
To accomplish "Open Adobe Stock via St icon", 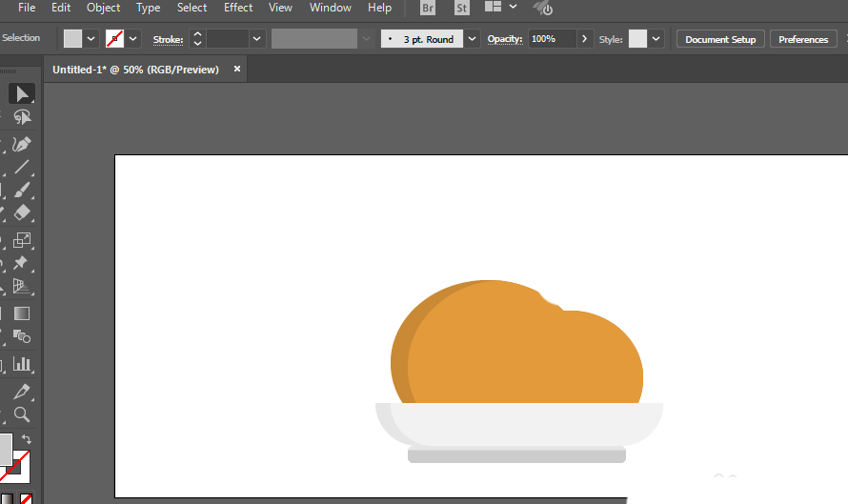I will (461, 9).
